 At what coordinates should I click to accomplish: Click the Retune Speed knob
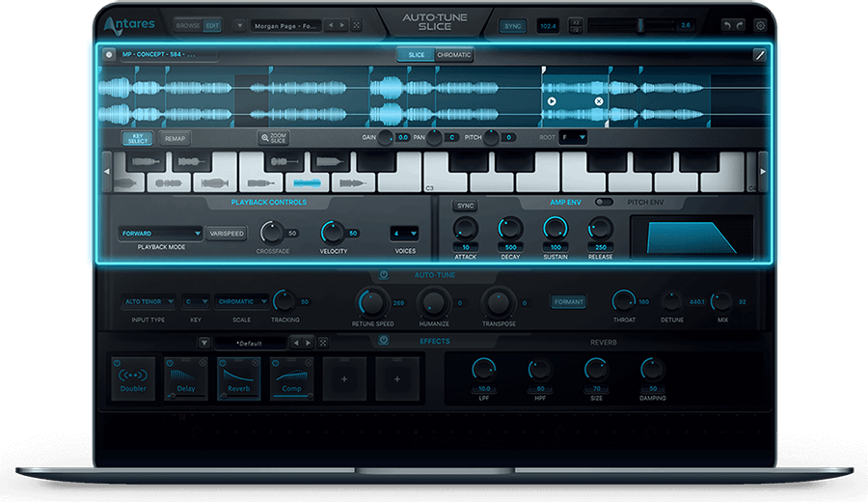[371, 302]
